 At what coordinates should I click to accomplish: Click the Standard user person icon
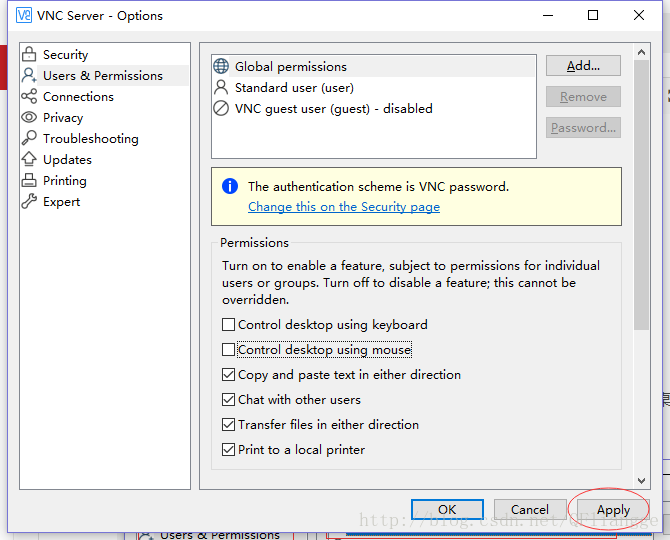221,87
